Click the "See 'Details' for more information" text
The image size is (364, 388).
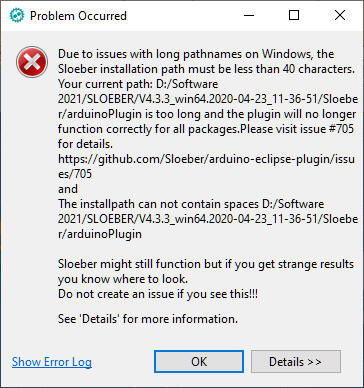(x=148, y=319)
